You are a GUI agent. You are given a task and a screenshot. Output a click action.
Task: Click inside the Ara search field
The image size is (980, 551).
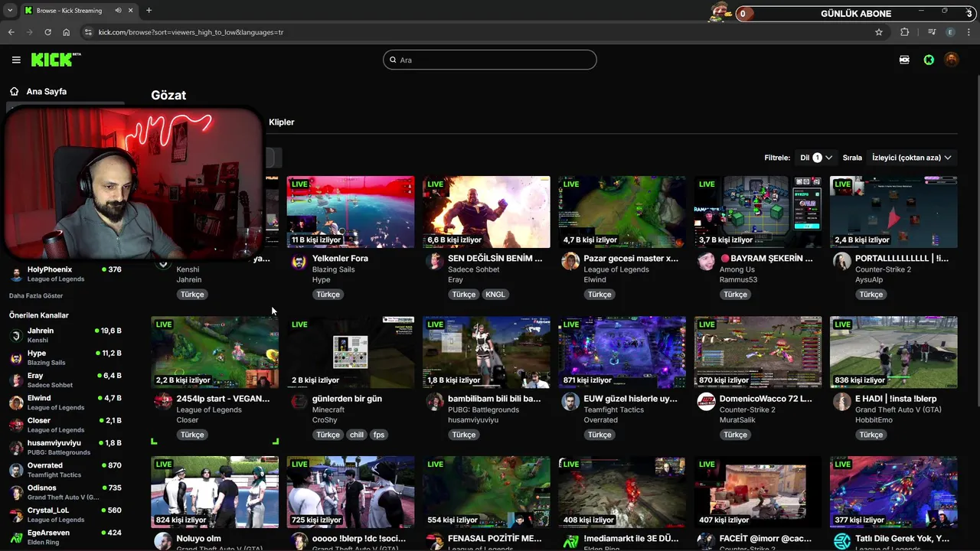pos(490,60)
